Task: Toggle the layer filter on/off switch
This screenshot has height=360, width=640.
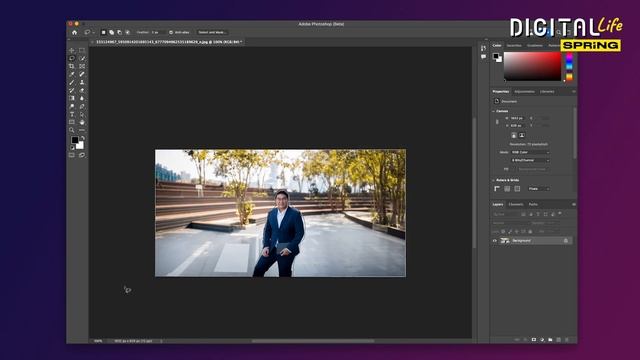Action: [560, 213]
